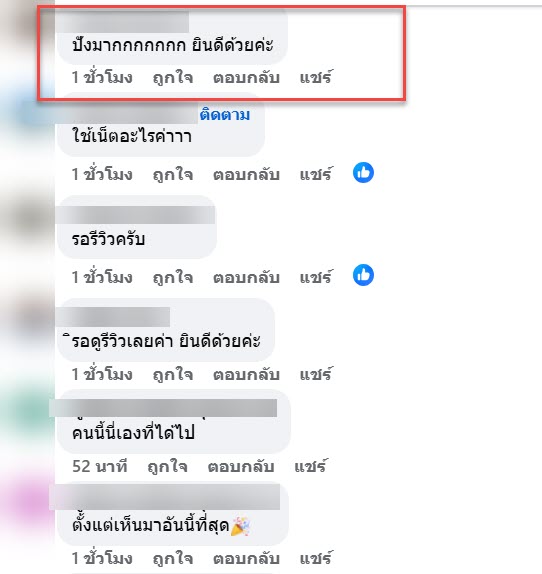Share the 'ตั้งแต่เห็นมาอันนี้ที่สุด' comment
The image size is (542, 574).
click(x=317, y=558)
